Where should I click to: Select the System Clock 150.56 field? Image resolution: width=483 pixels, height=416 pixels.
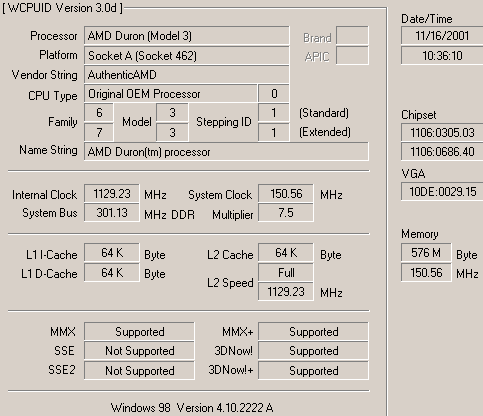click(x=286, y=193)
